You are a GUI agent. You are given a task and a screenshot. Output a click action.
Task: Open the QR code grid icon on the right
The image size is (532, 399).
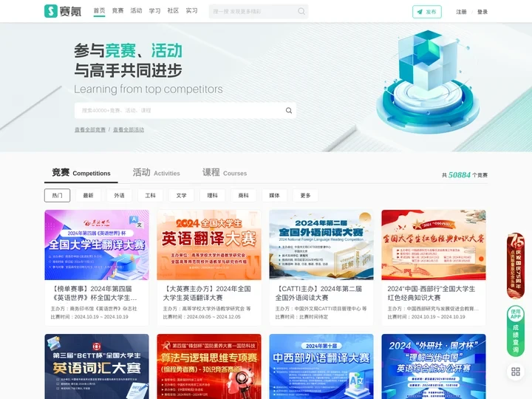pyautogui.click(x=516, y=372)
